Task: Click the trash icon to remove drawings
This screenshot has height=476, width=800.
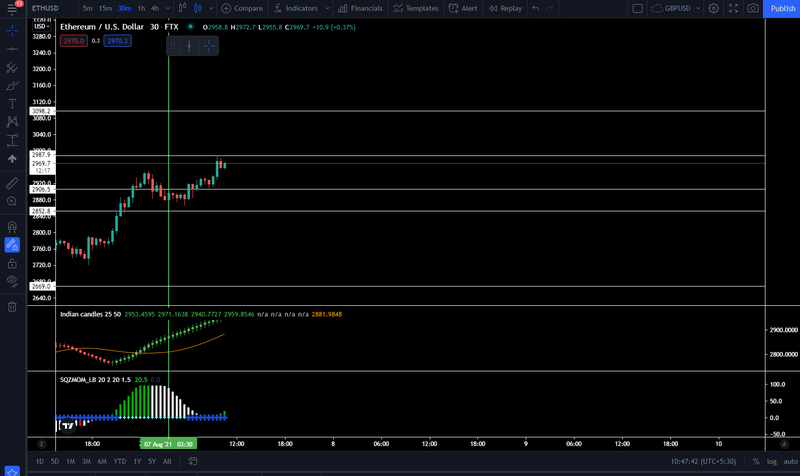Action: click(x=12, y=307)
